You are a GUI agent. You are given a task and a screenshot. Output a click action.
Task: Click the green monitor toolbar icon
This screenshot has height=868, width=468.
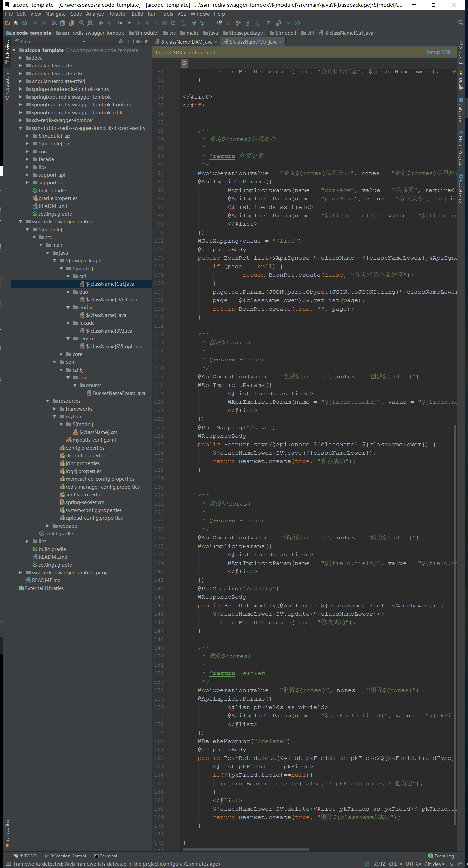[x=289, y=23]
